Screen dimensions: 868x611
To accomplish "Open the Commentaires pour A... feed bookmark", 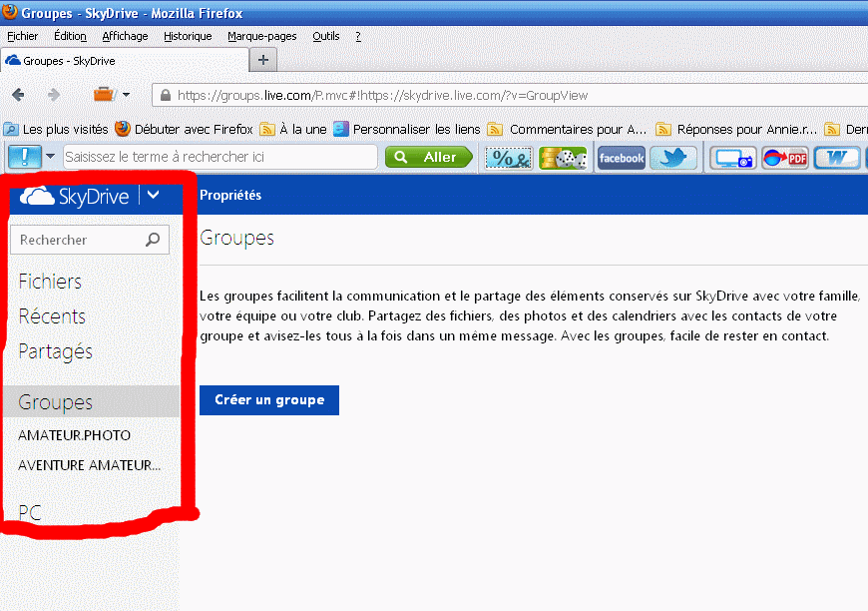I will pos(568,129).
